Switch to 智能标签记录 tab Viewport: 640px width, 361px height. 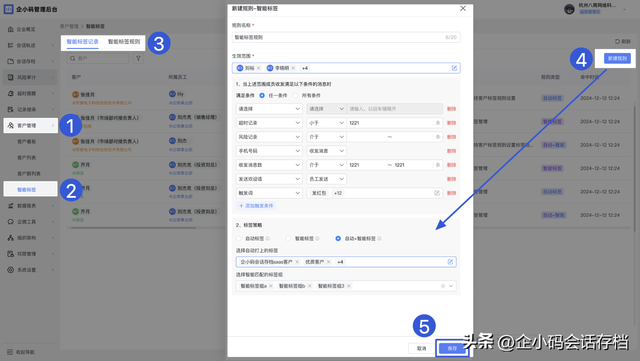coord(82,42)
